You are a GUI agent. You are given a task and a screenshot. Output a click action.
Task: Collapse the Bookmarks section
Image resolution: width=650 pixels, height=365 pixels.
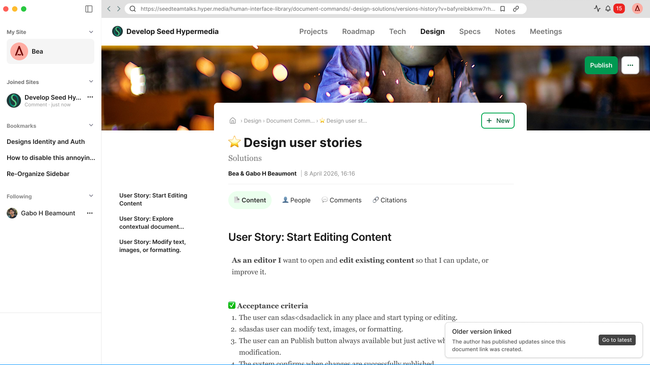point(91,126)
